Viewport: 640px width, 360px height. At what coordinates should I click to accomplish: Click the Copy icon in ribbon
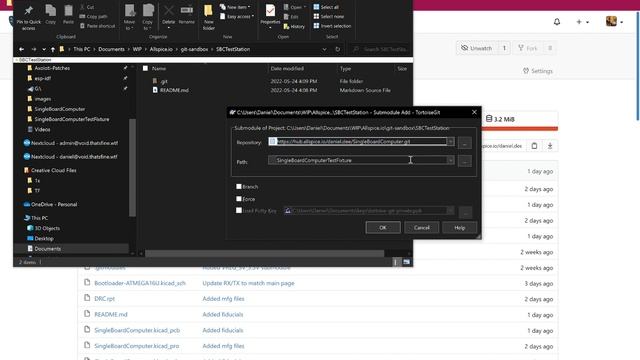pos(51,14)
